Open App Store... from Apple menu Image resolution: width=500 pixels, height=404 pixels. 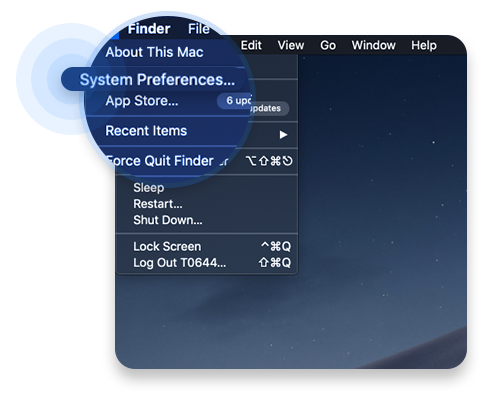(x=142, y=101)
